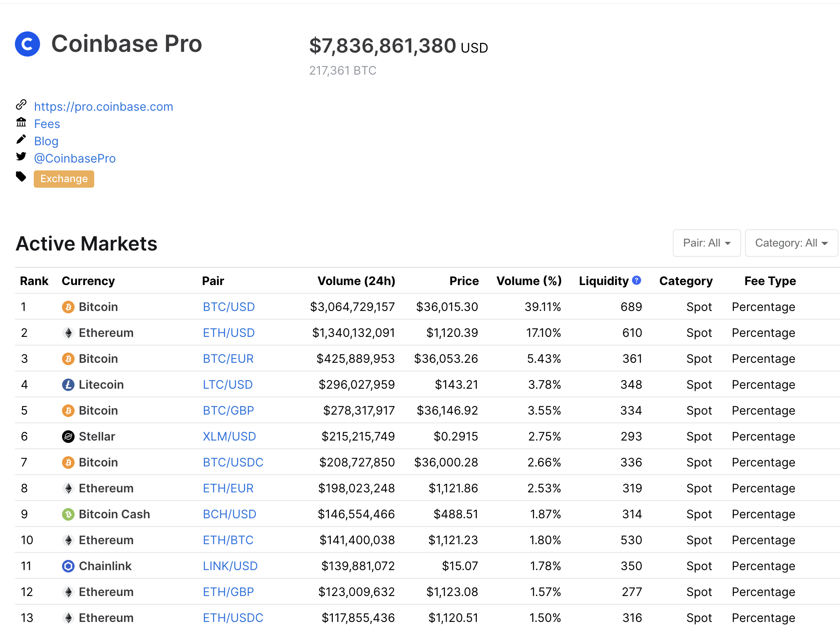This screenshot has height=629, width=840.
Task: Click the 39.11% volume percentage cell
Action: tap(543, 307)
